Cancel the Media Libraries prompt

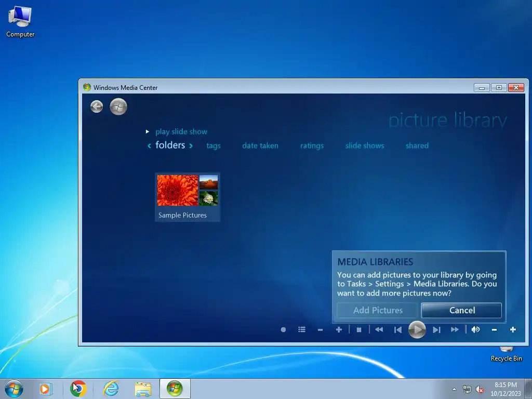click(461, 310)
